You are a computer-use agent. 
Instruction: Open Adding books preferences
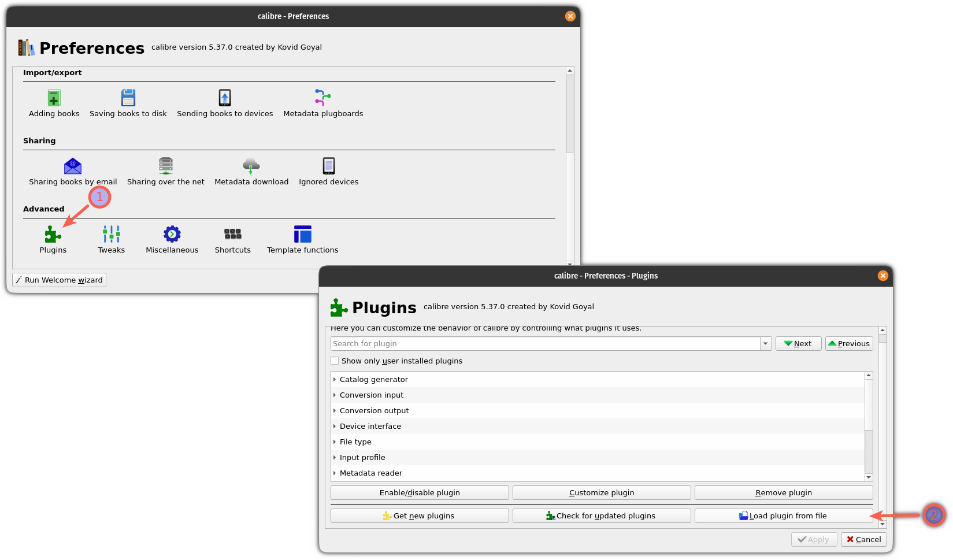54,103
